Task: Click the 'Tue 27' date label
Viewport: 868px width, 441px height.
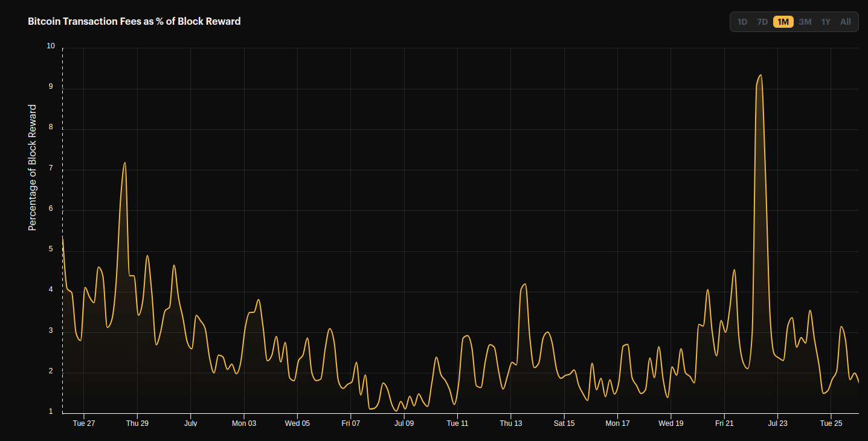Action: tap(84, 423)
